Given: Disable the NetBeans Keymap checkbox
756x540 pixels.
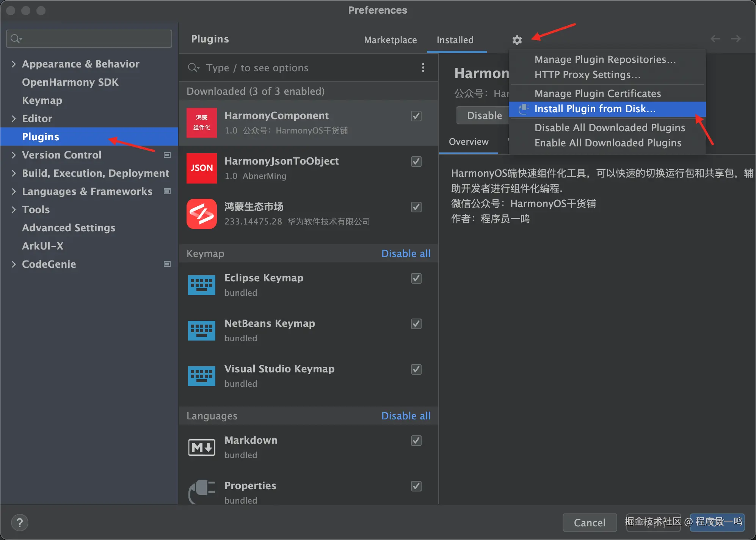Looking at the screenshot, I should click(416, 324).
